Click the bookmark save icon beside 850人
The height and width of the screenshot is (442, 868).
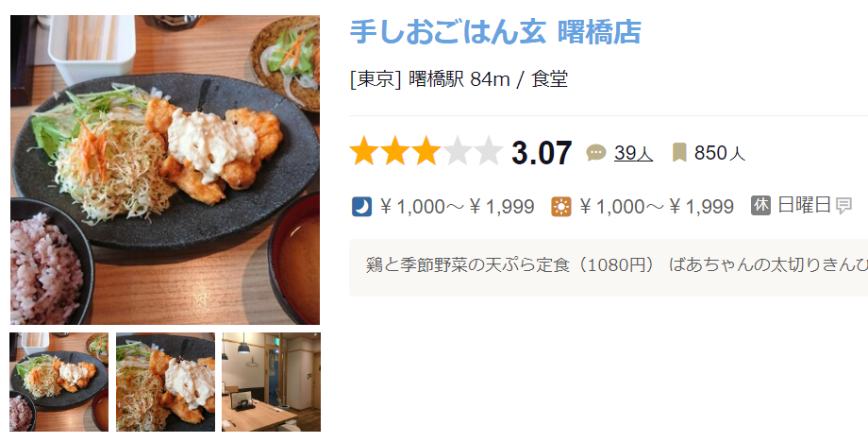(679, 152)
